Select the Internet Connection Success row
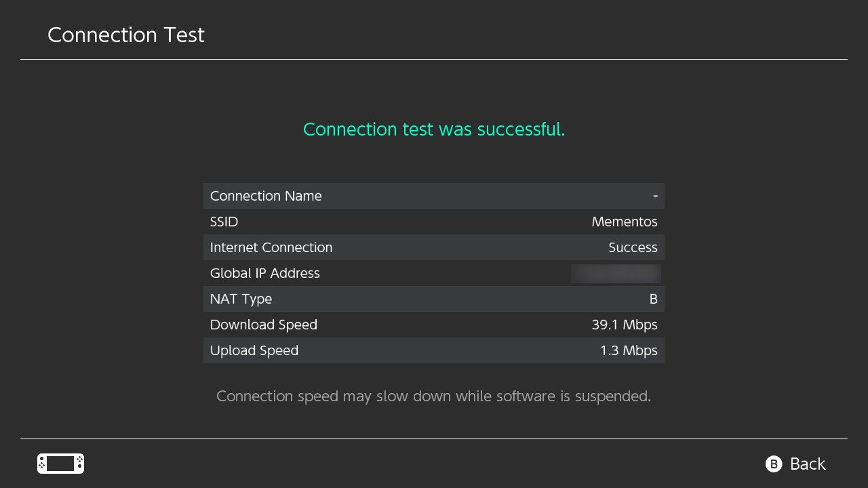Image resolution: width=868 pixels, height=488 pixels. pyautogui.click(x=434, y=247)
